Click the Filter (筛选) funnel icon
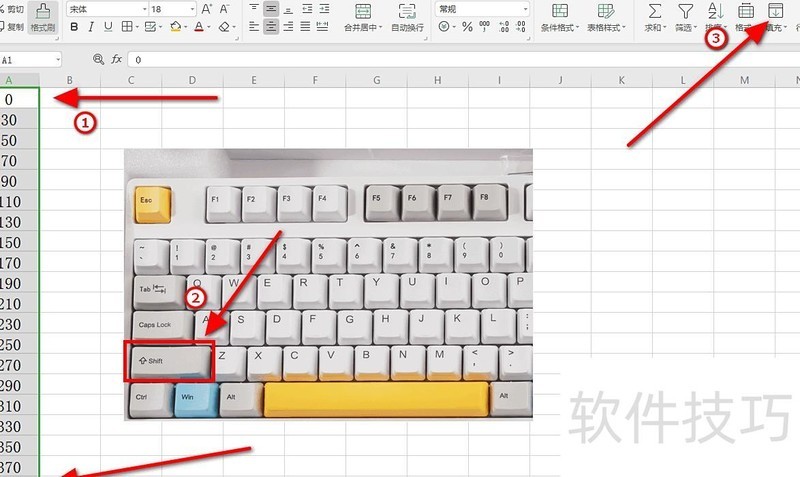This screenshot has width=800, height=477. click(x=685, y=11)
